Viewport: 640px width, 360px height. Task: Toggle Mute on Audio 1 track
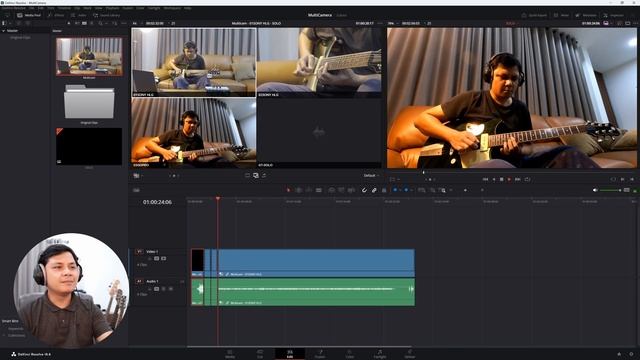click(x=171, y=289)
